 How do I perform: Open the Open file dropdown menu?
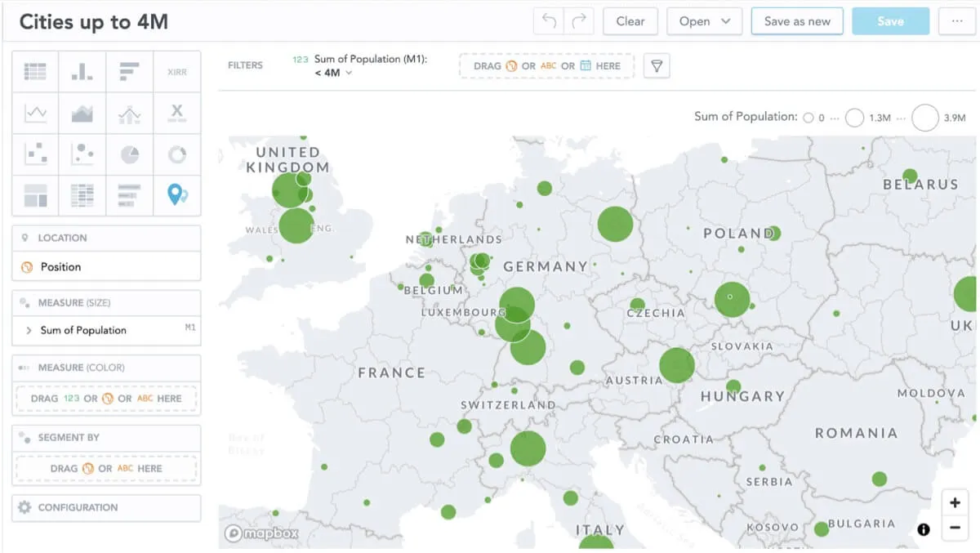[x=704, y=21]
